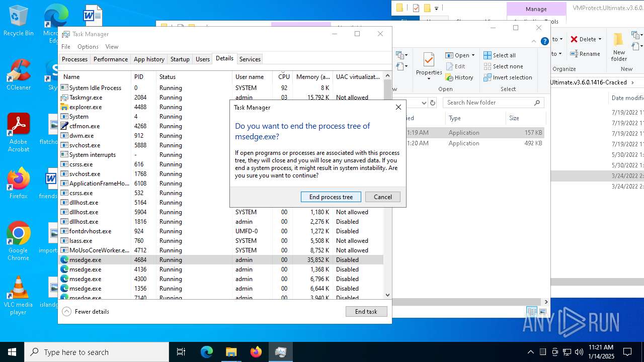This screenshot has width=644, height=362.
Task: Sort processes by the Memory column header
Action: click(x=313, y=77)
